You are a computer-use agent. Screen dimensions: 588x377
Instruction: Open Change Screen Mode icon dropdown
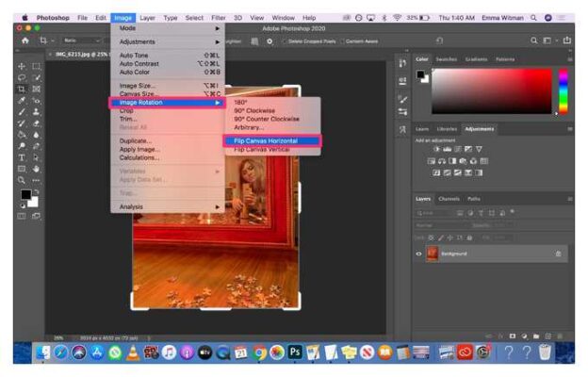[36, 216]
